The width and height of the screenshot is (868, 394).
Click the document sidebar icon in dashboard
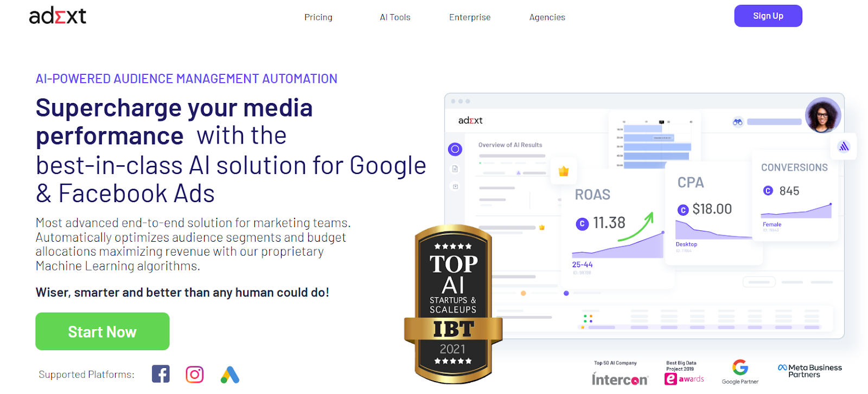point(455,169)
